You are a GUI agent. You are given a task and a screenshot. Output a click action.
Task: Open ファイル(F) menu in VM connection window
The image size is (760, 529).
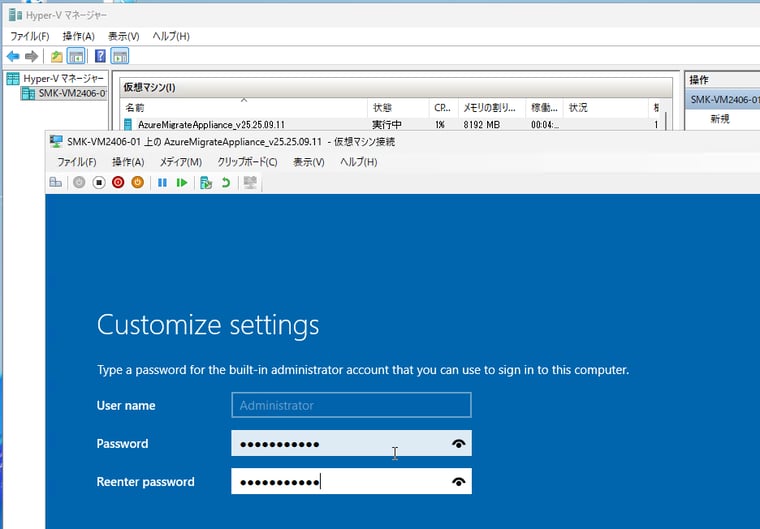tap(77, 162)
